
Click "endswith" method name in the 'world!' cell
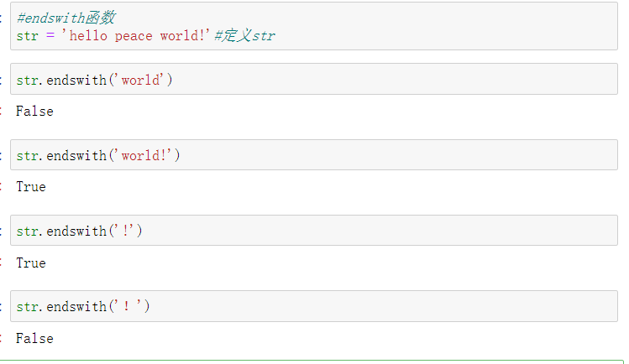[x=76, y=155]
